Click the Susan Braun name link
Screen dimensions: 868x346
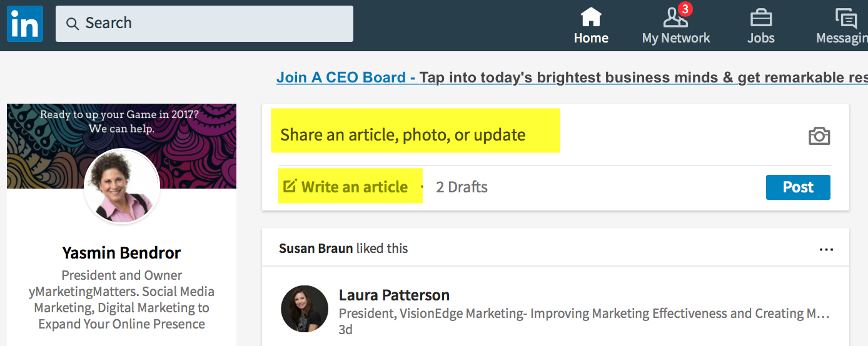[316, 248]
